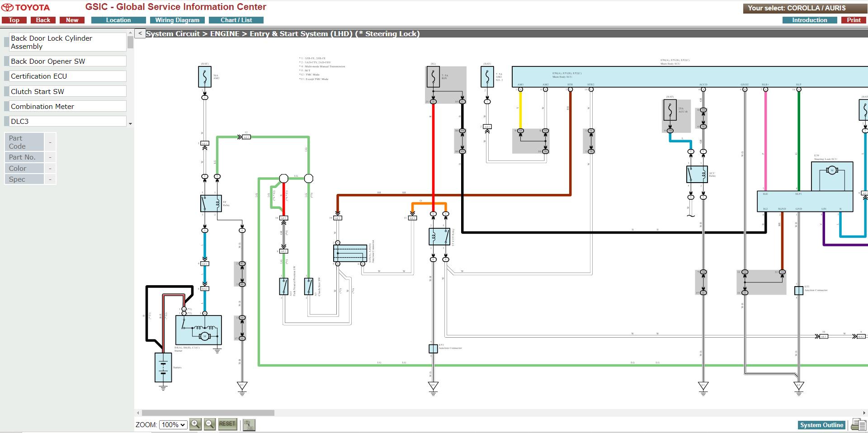Click the document icon next to System Outline
The image size is (868, 433).
click(858, 424)
